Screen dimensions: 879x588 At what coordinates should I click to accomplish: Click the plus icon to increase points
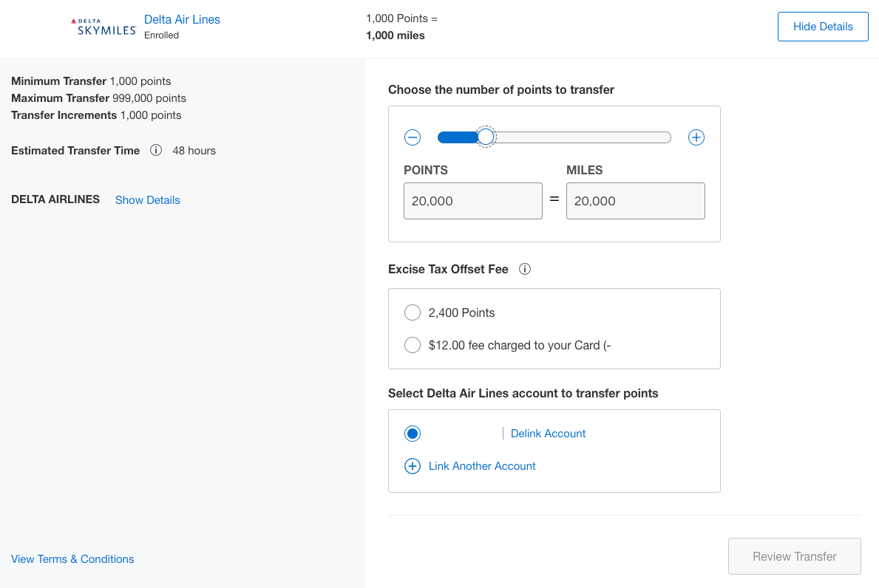pos(696,137)
